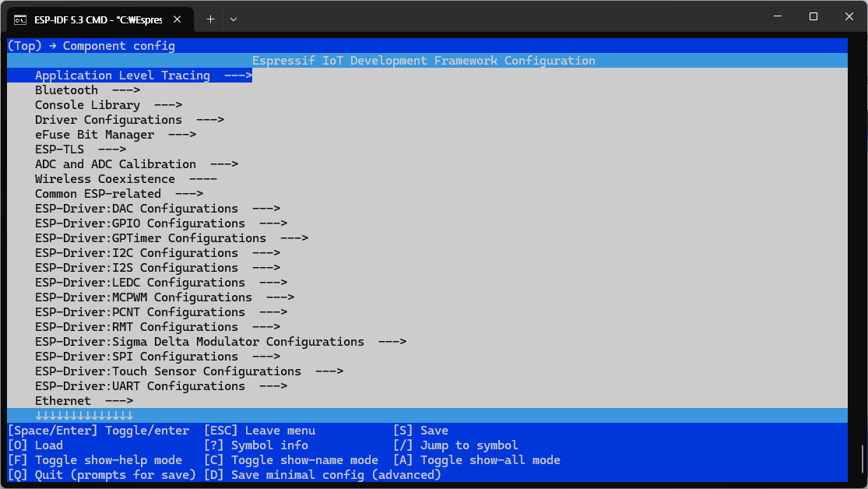Select ESP-Driver:MCPWM Configurations row
The image size is (868, 489).
[x=164, y=297]
